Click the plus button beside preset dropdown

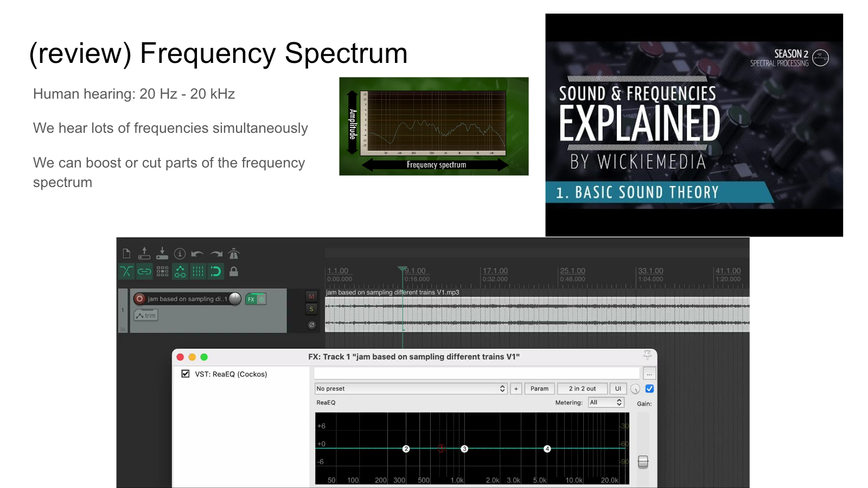point(516,389)
